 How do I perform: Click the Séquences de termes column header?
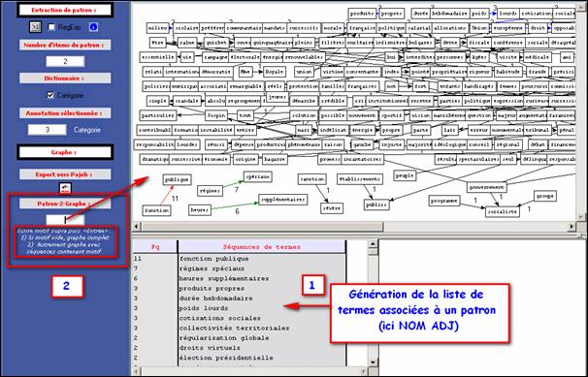[x=261, y=247]
